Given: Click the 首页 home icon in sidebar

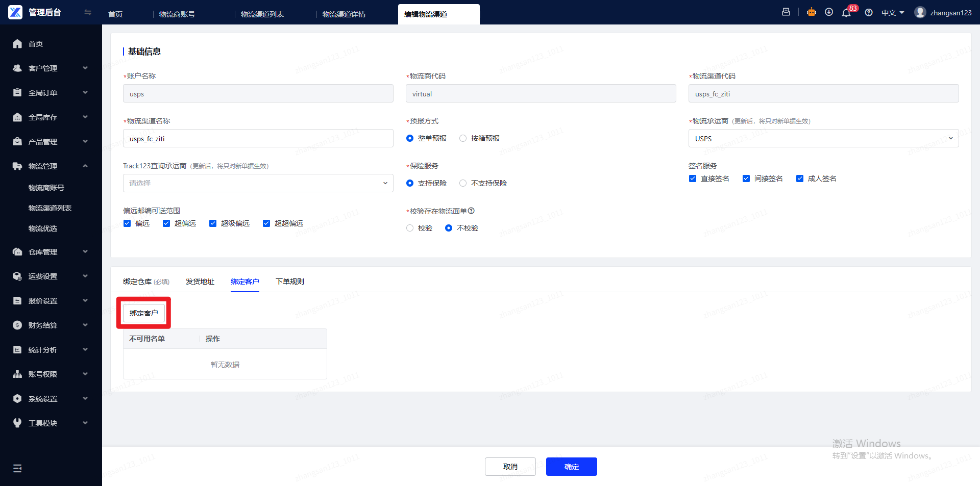Looking at the screenshot, I should click(17, 44).
